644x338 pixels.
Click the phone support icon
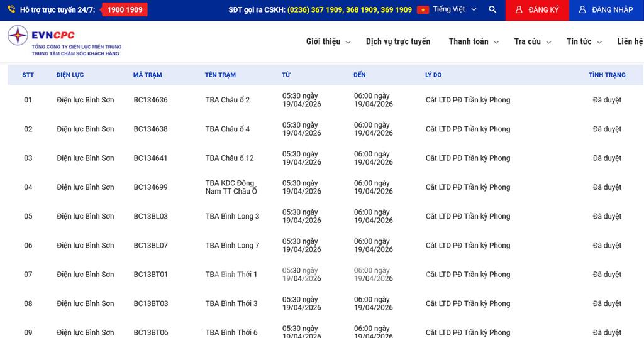click(11, 9)
